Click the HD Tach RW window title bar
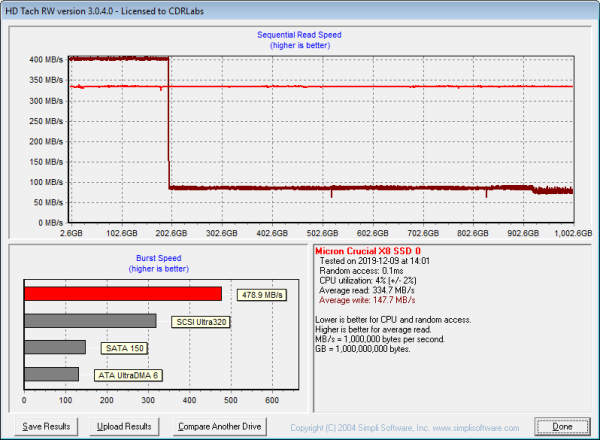This screenshot has width=600, height=440. (300, 8)
